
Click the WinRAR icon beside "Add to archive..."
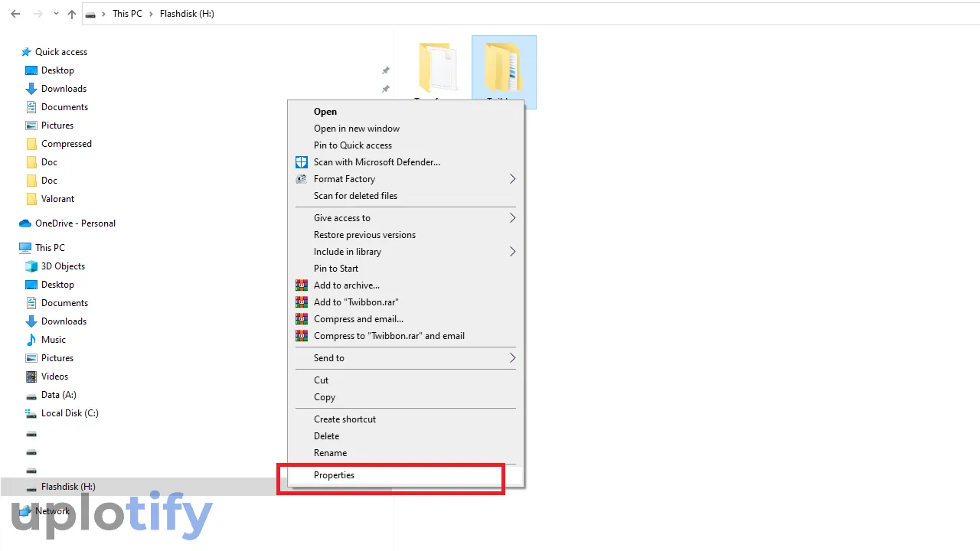[302, 285]
